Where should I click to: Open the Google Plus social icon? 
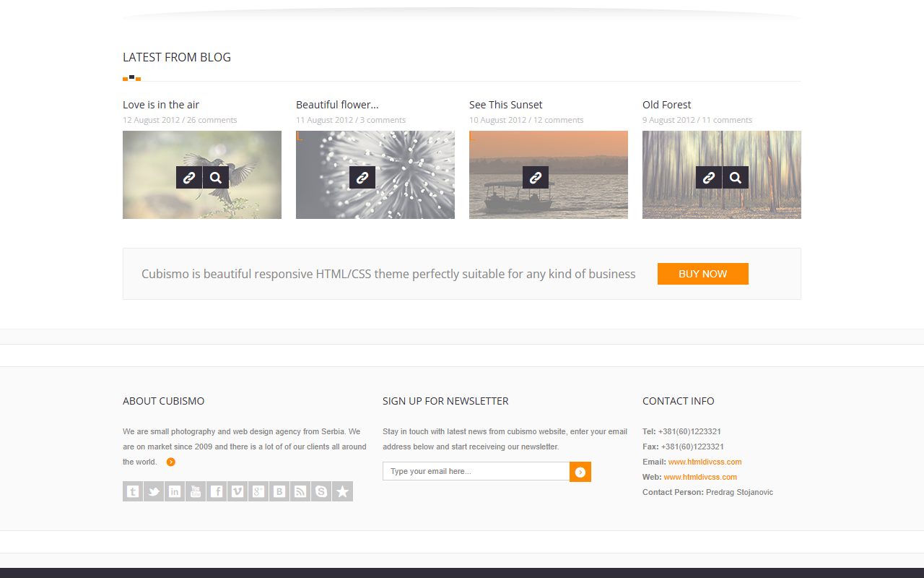(x=258, y=491)
